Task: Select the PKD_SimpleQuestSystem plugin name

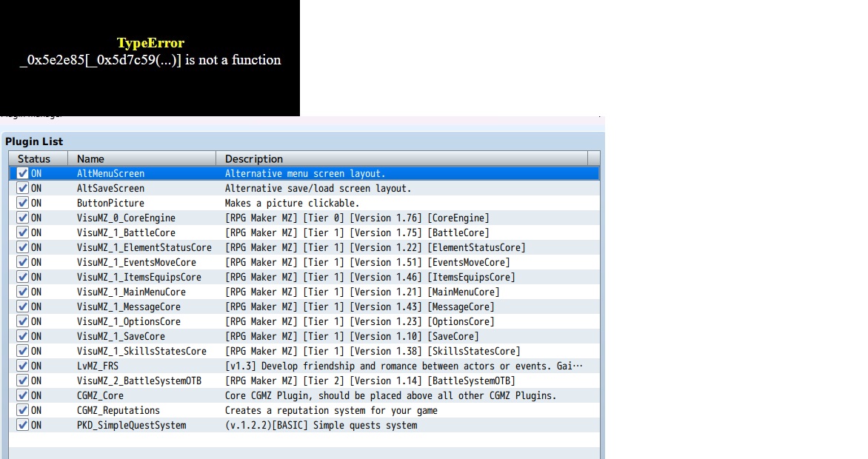Action: (131, 425)
